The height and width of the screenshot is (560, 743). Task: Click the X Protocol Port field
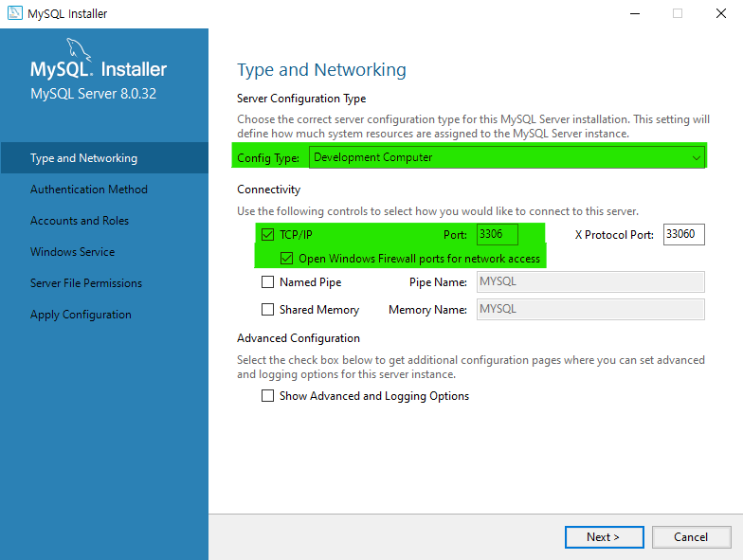click(684, 235)
